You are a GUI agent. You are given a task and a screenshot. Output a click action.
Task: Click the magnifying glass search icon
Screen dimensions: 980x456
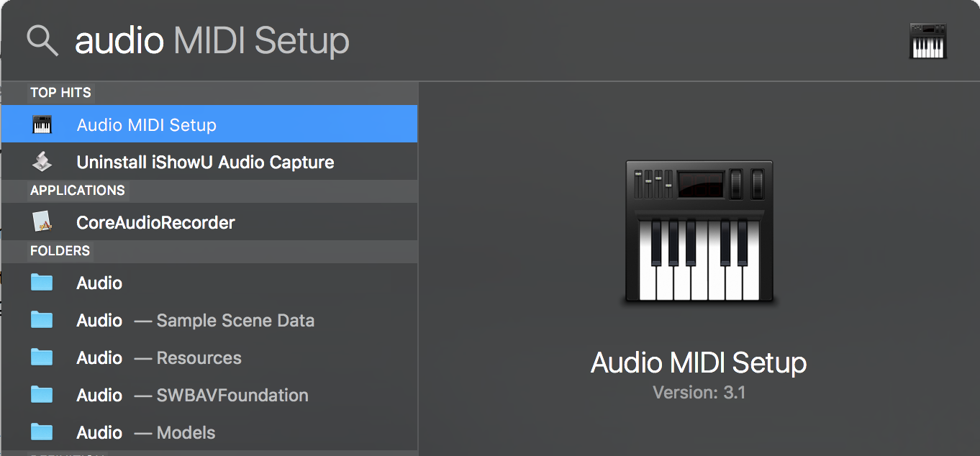(x=42, y=41)
